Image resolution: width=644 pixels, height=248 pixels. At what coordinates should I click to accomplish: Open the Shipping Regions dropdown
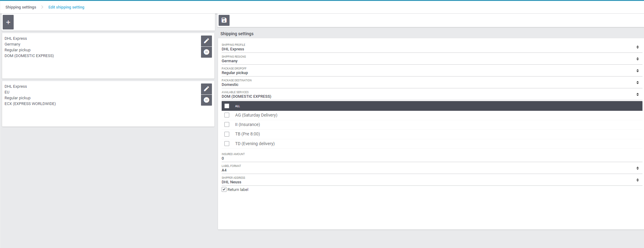coord(432,59)
